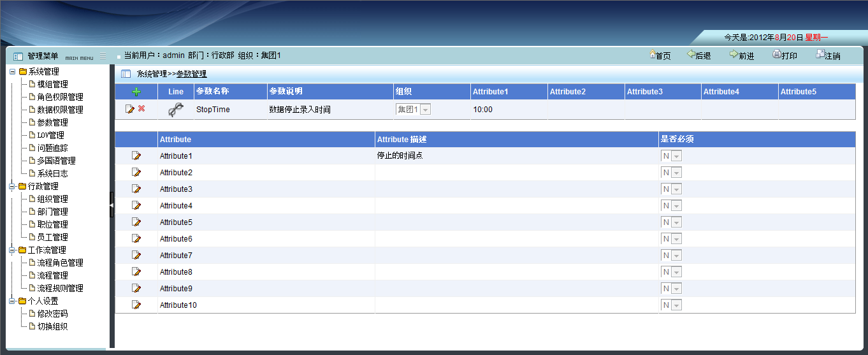The height and width of the screenshot is (355, 868).
Task: Open 组织管理 in the tree
Action: coord(52,199)
